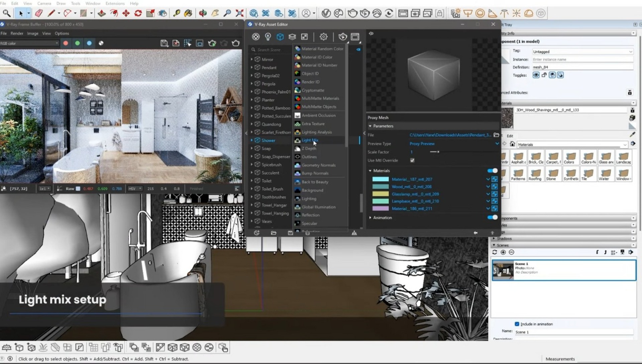
Task: Open the File menu in V-Ray Frame Buffer
Action: tap(4, 33)
